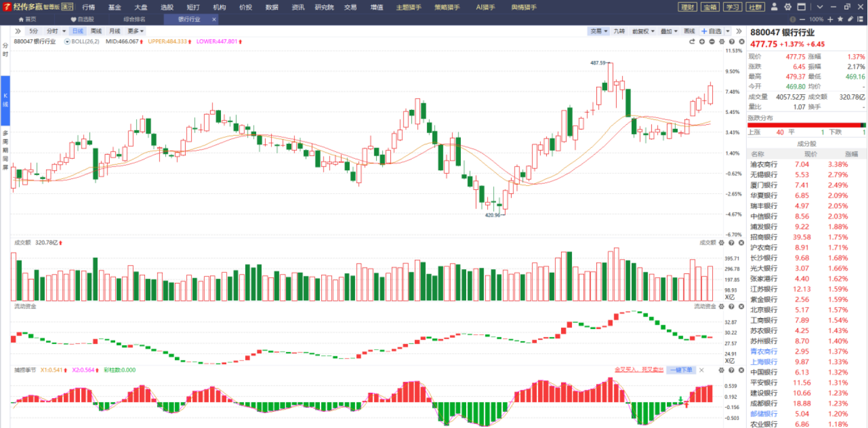
Task: Open the gear settings icon for 成交额 panel
Action: [722, 243]
